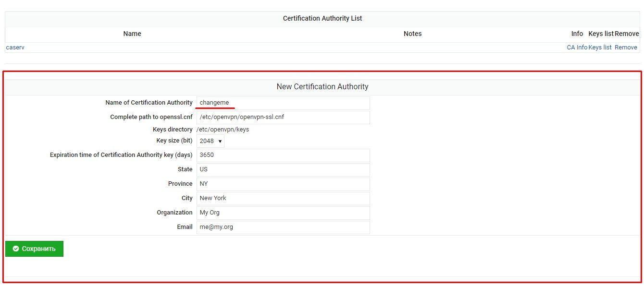Screen dimensions: 644x286
Task: Open the Keys list link in caserv row
Action: point(600,48)
